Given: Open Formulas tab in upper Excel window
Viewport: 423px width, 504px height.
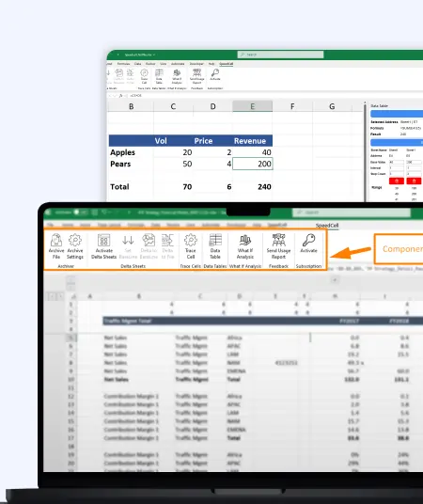Looking at the screenshot, I should coord(124,64).
